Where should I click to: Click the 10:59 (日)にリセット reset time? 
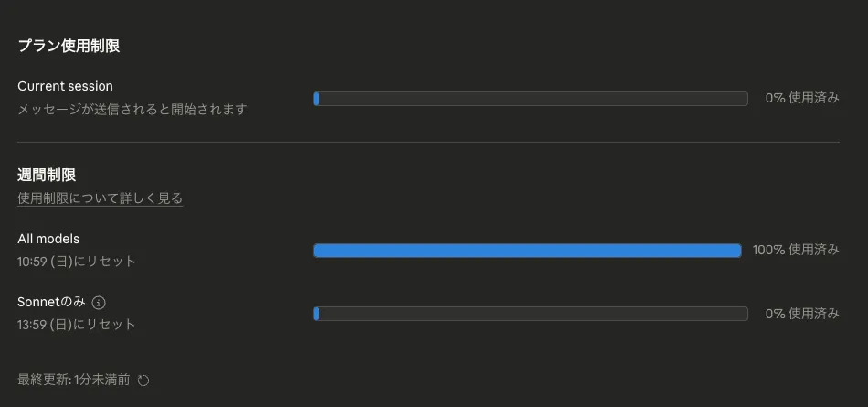pos(77,261)
